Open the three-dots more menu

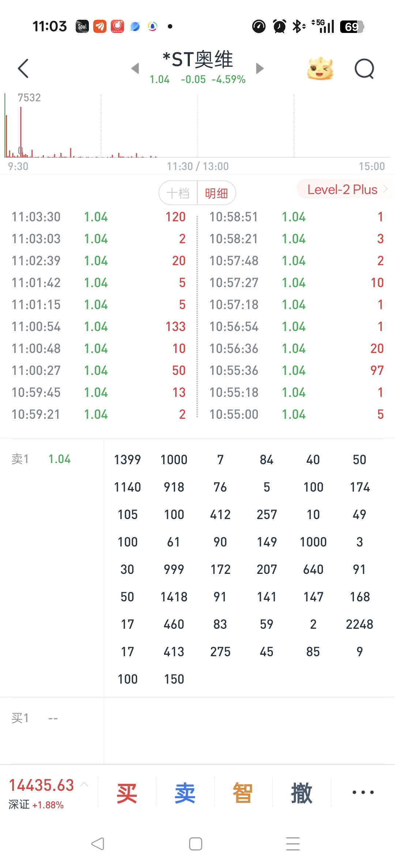[363, 792]
